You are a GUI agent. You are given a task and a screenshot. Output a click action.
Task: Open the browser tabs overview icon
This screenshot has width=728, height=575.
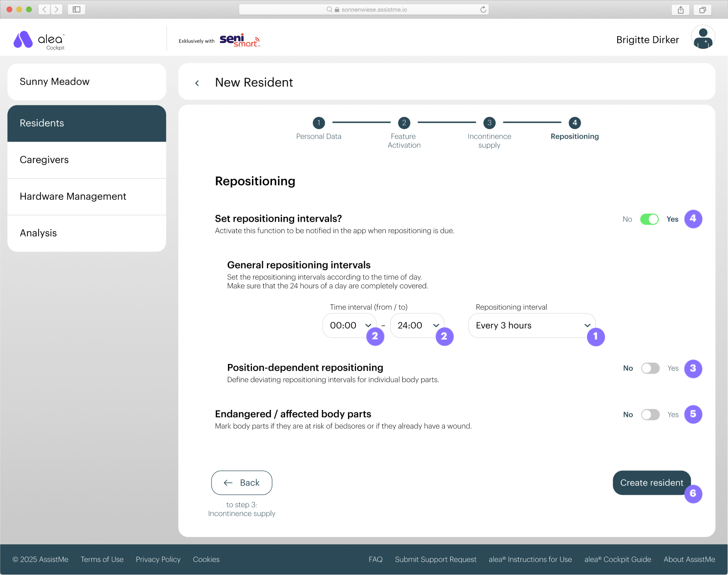[702, 10]
